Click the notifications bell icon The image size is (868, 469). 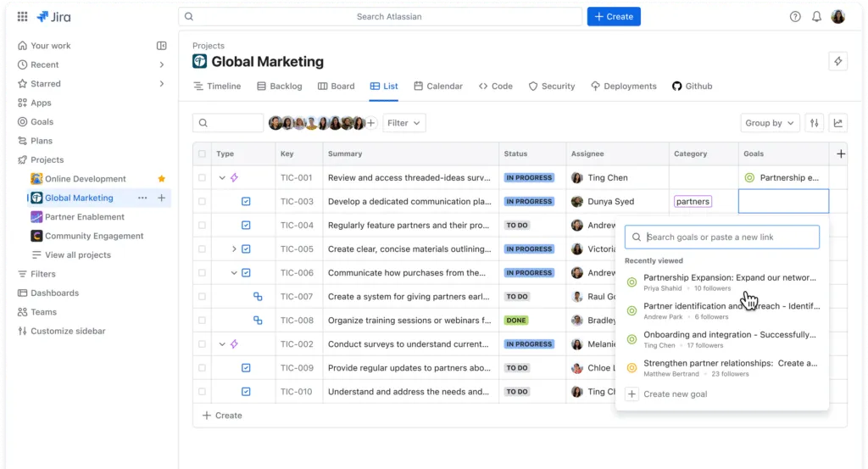(816, 16)
